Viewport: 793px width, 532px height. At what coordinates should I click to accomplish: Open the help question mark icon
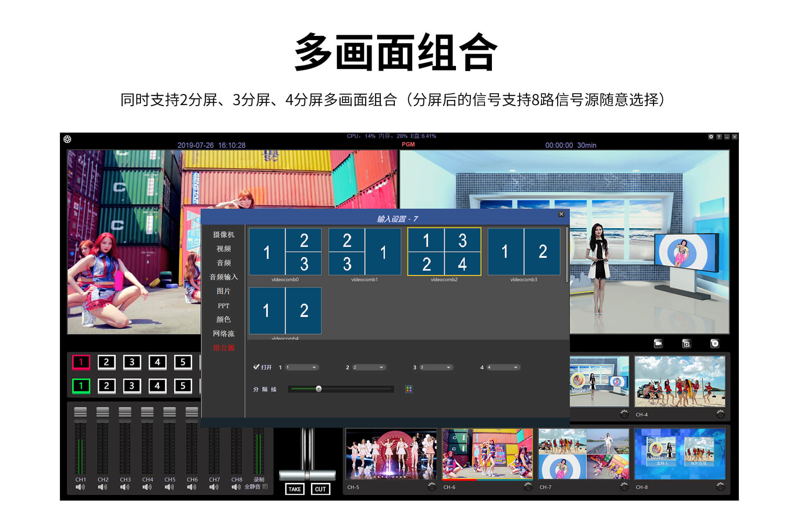coord(719,137)
